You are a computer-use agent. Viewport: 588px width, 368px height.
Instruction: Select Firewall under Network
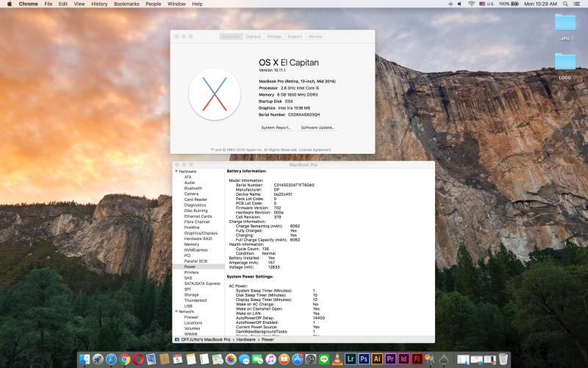click(191, 317)
